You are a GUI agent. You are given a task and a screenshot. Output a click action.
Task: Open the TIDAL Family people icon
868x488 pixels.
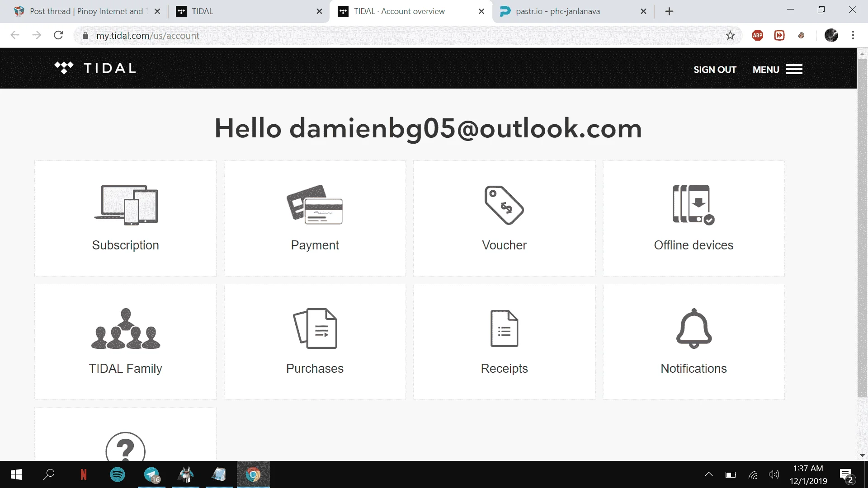[126, 328]
